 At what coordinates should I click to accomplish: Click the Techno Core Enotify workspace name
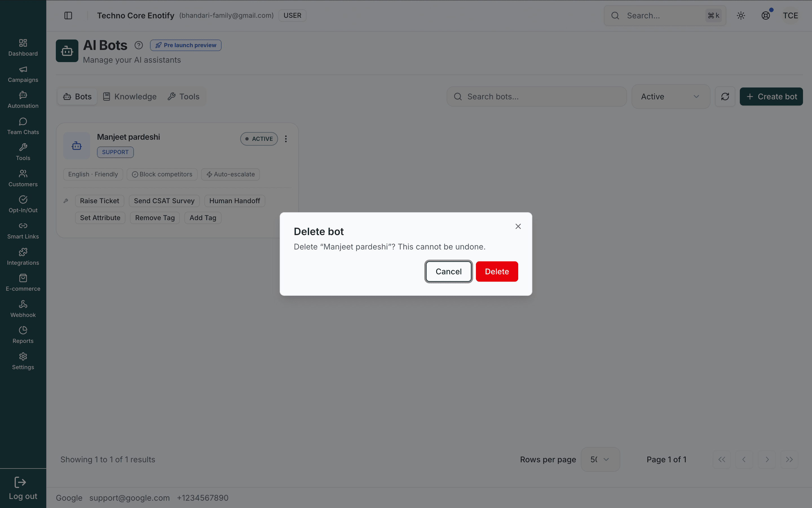coord(136,16)
